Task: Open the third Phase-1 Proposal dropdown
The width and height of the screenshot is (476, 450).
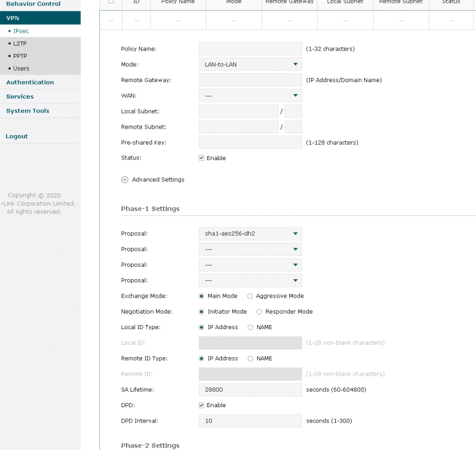Action: [x=250, y=265]
